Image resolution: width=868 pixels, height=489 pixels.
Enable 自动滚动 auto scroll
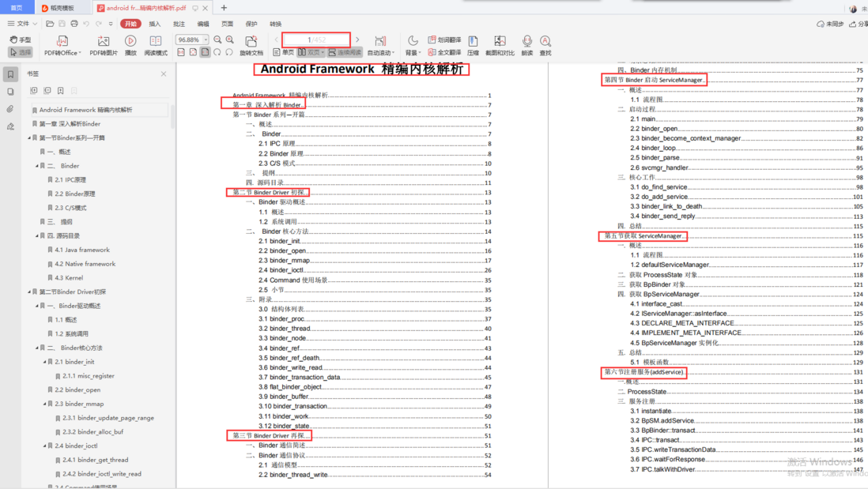380,45
